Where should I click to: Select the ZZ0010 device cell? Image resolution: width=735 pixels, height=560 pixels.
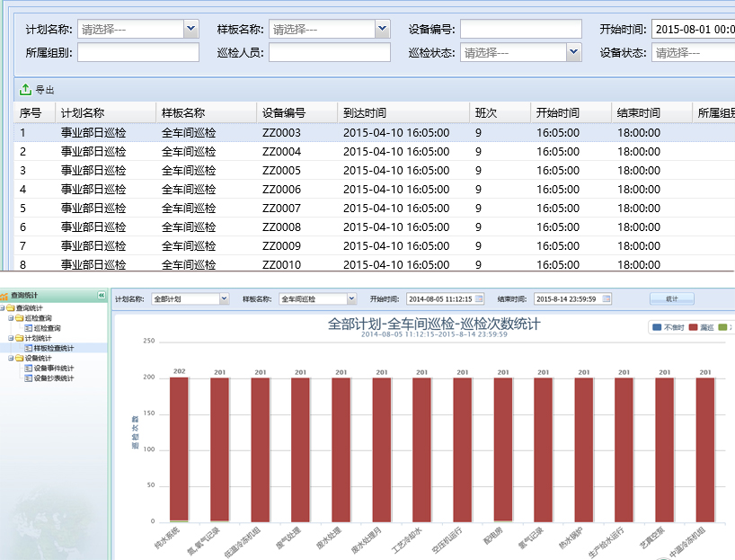281,264
